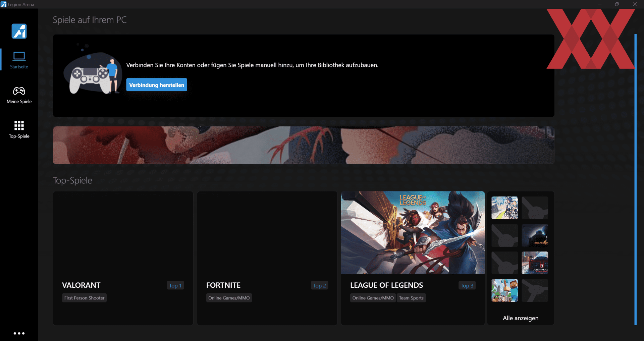Close the Legion Arena window

click(635, 4)
